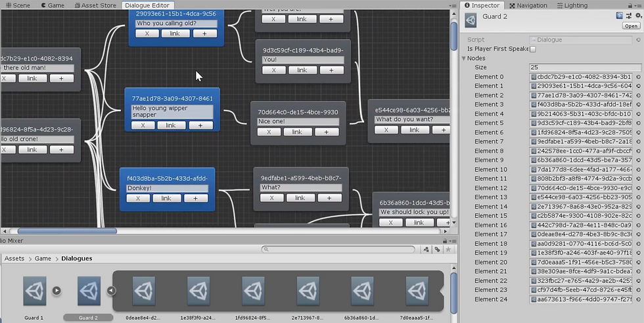Open the Dialogue Editor panel options dropdown

point(453,5)
